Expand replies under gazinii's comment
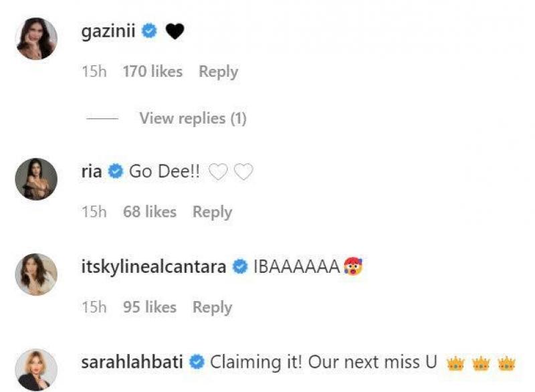The image size is (535, 392). (x=192, y=117)
